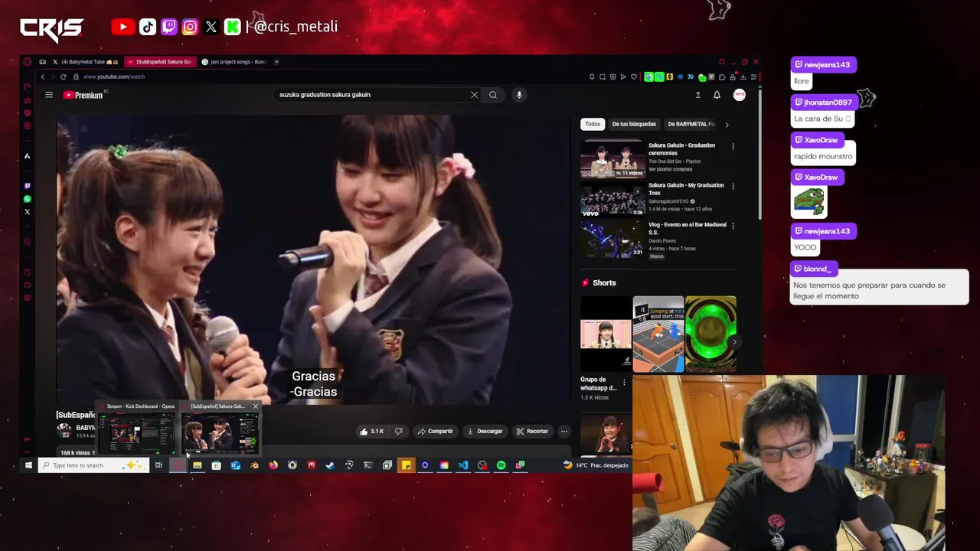Dislike the video with thumbs down
980x551 pixels.
[398, 432]
